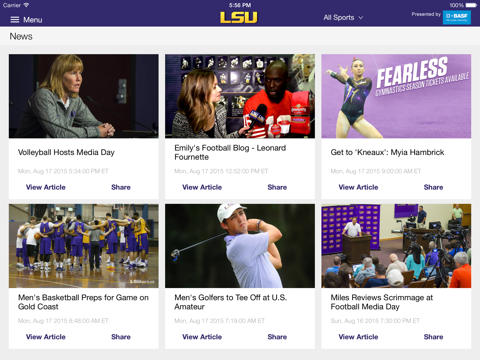
Task: Select headline Emily's Football Blog - Leonard Fournette
Action: point(230,152)
